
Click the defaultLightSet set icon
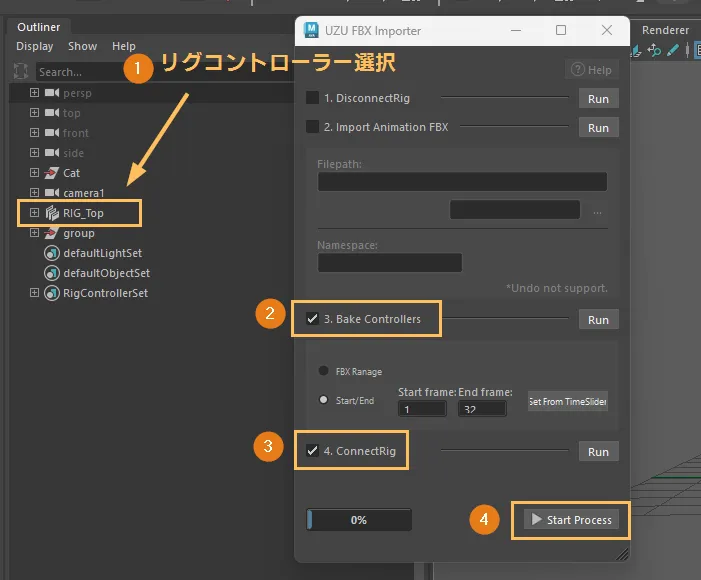[52, 253]
